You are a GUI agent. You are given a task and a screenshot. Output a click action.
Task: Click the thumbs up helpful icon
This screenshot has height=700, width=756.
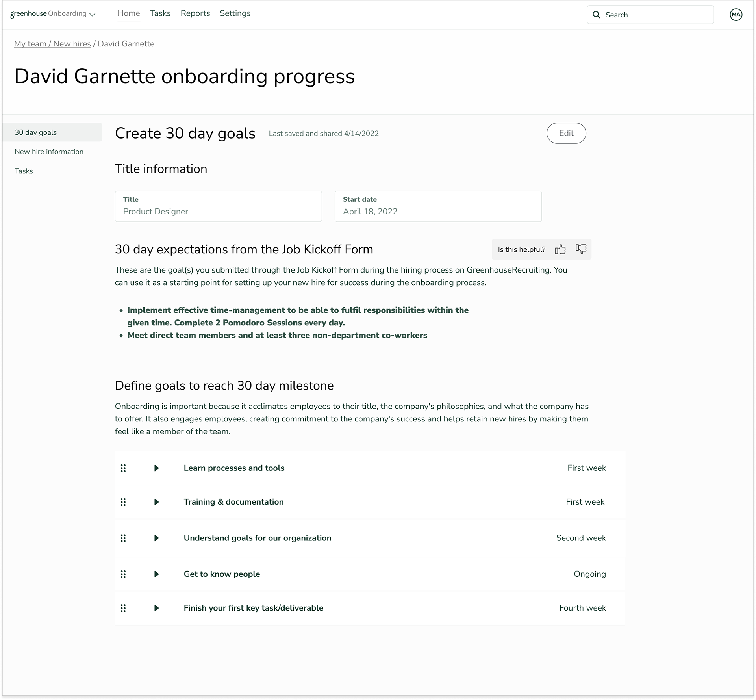[560, 249]
